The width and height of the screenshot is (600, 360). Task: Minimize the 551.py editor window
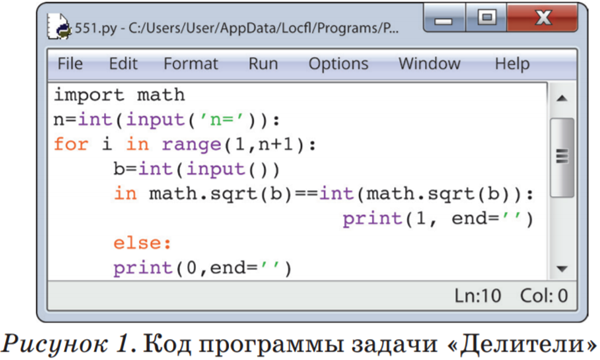pos(444,18)
